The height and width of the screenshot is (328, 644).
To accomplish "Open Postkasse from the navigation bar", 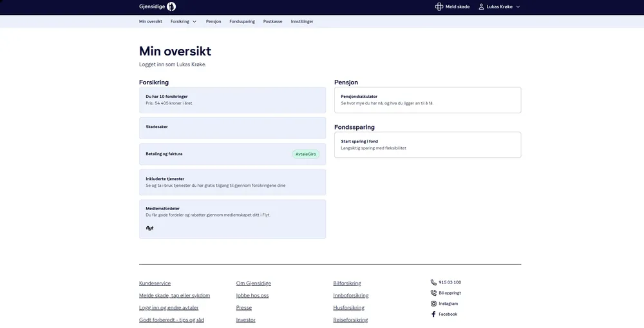I will pyautogui.click(x=272, y=21).
